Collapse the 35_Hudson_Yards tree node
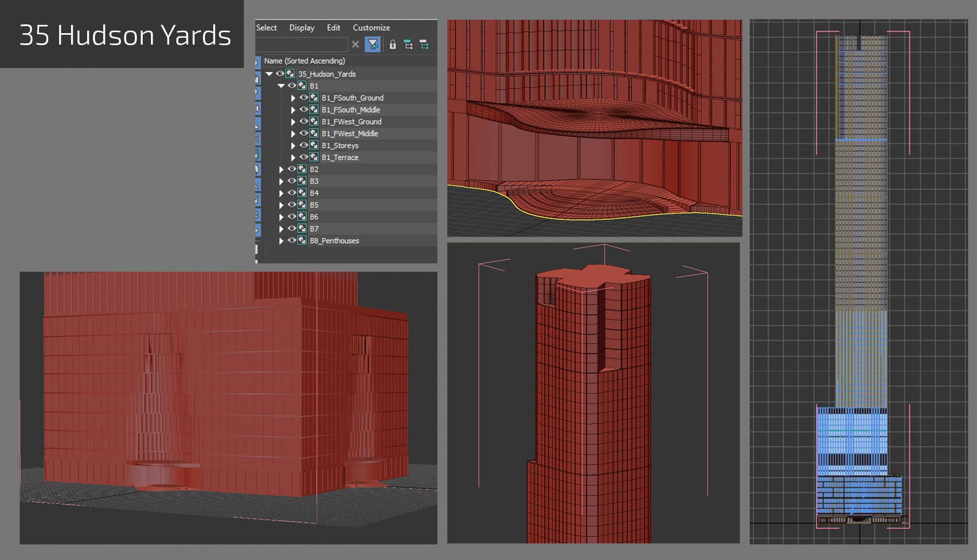The image size is (977, 560). pos(269,74)
